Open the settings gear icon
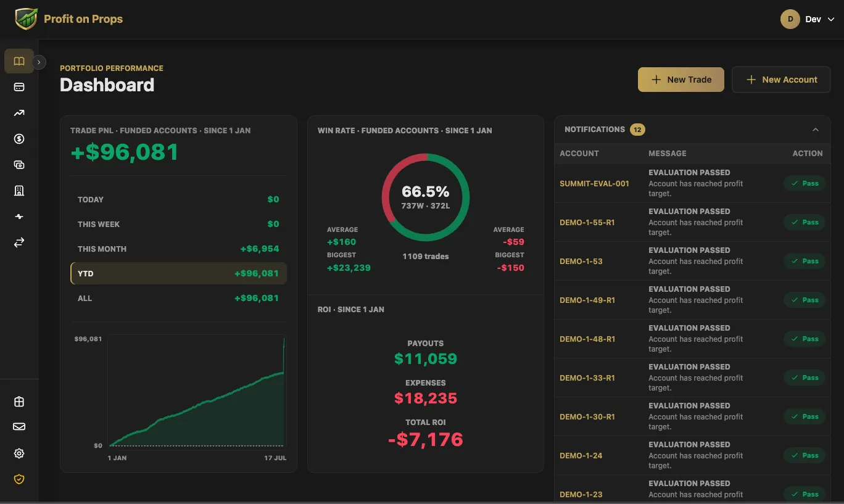Image resolution: width=844 pixels, height=504 pixels. tap(19, 453)
